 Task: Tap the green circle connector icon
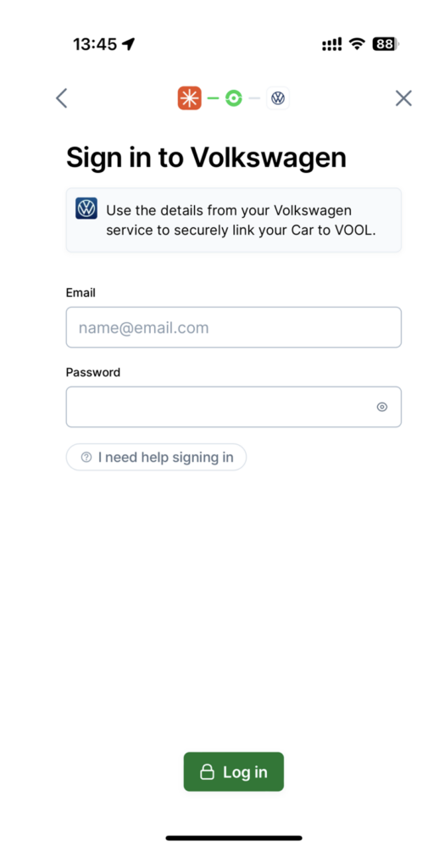click(234, 98)
